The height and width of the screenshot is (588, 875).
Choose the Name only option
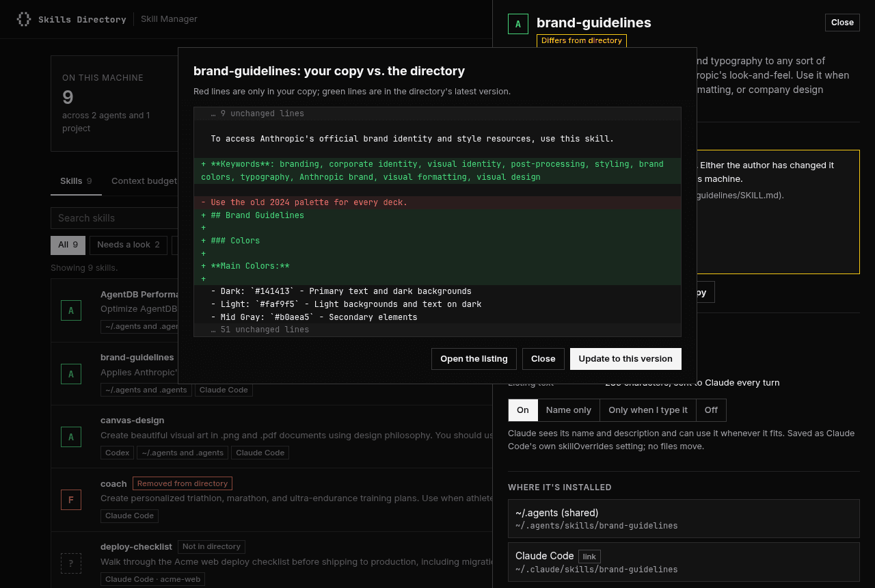tap(569, 410)
